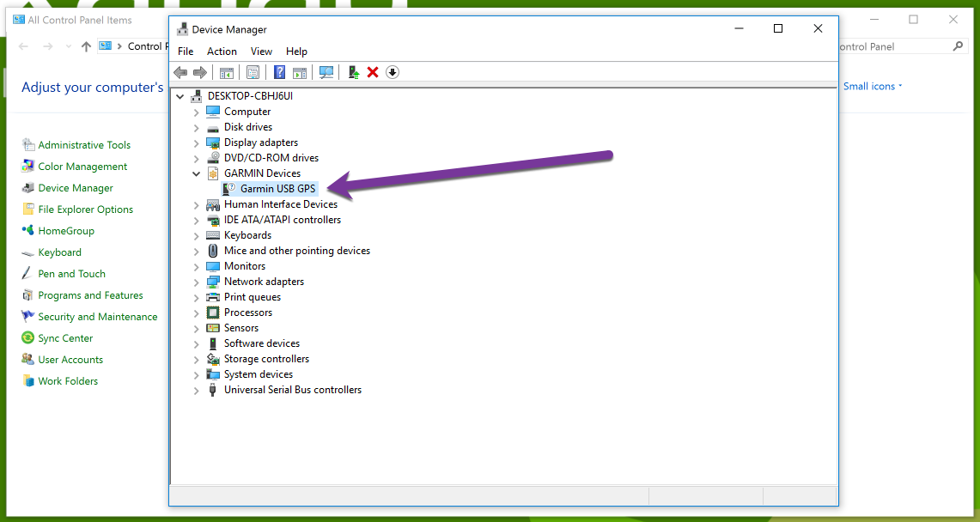Open File Explorer Options link
Viewport: 980px width, 522px height.
click(86, 209)
